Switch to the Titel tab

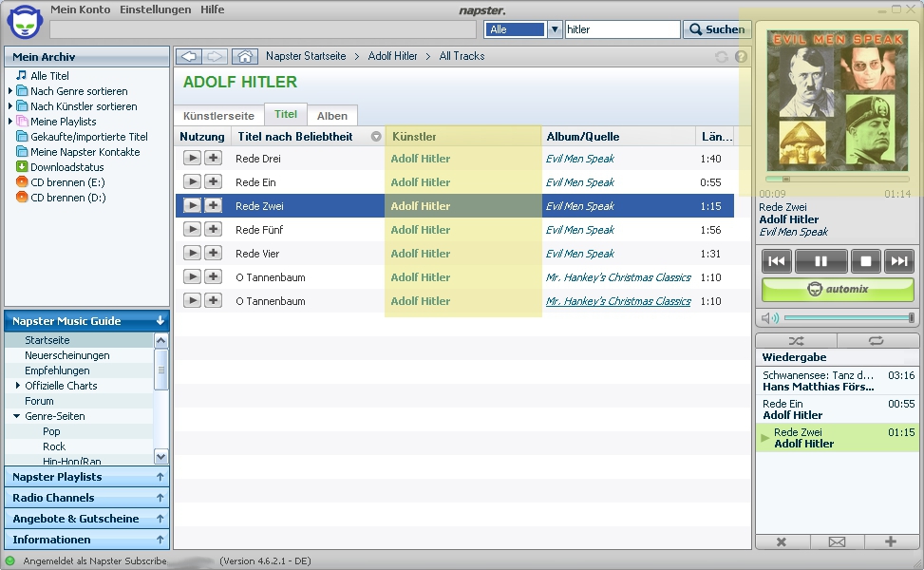tap(286, 114)
